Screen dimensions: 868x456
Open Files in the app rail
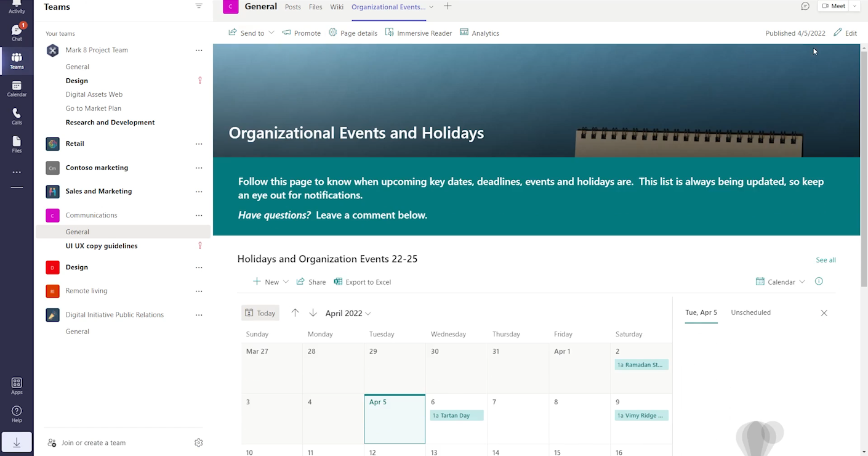[x=17, y=144]
